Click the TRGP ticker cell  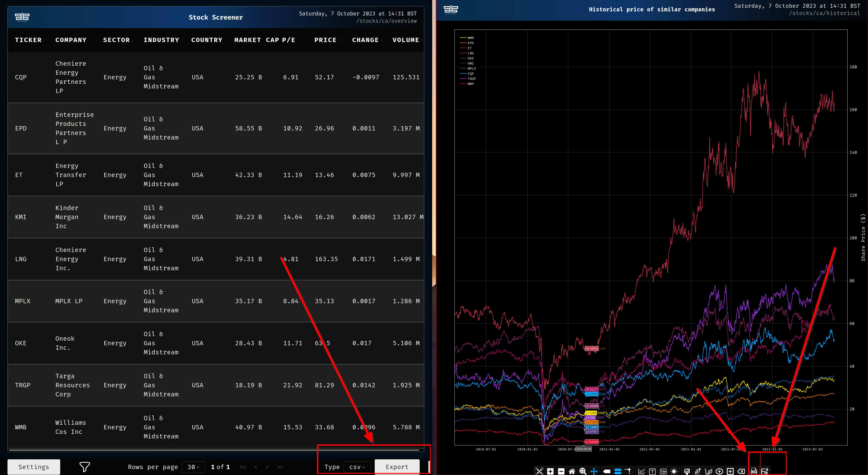click(x=22, y=385)
